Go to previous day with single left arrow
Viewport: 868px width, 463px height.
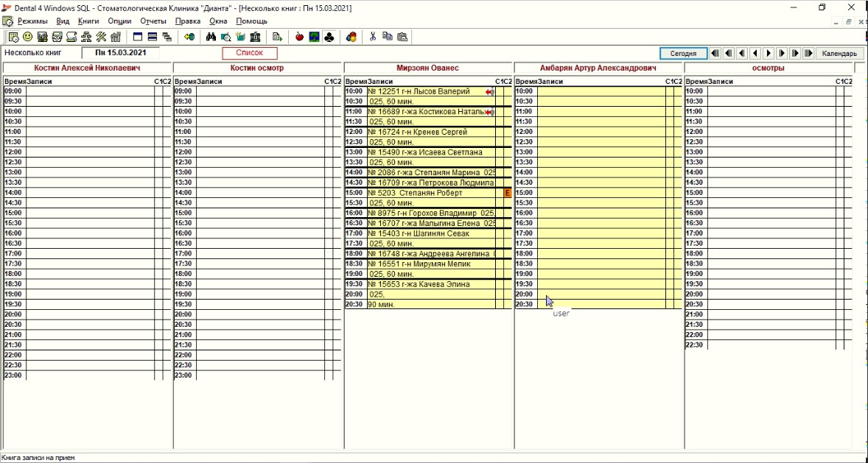tap(755, 54)
